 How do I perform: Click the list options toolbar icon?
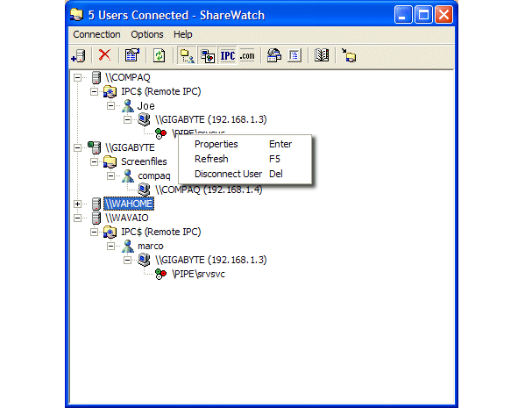(x=294, y=55)
